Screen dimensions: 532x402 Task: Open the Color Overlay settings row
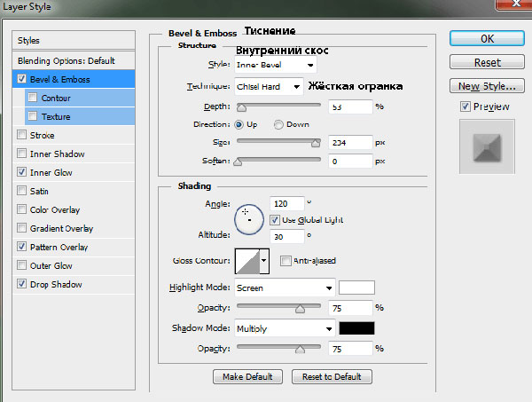(x=74, y=209)
